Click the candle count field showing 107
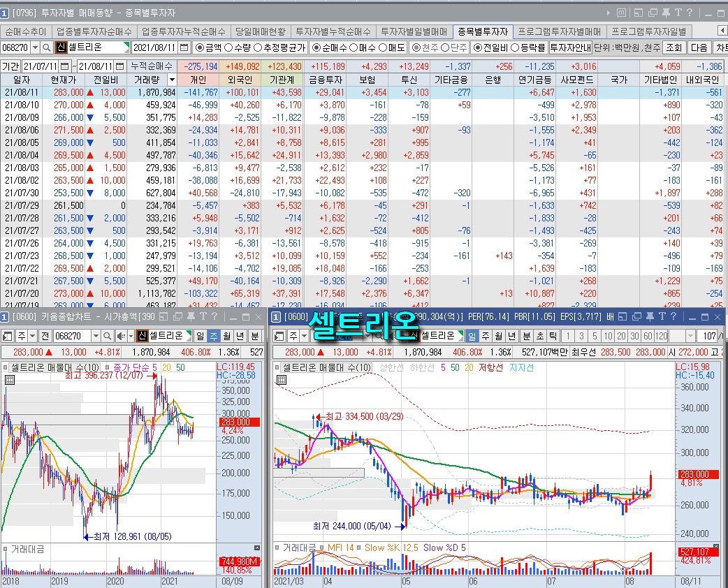The image size is (728, 588). point(708,335)
